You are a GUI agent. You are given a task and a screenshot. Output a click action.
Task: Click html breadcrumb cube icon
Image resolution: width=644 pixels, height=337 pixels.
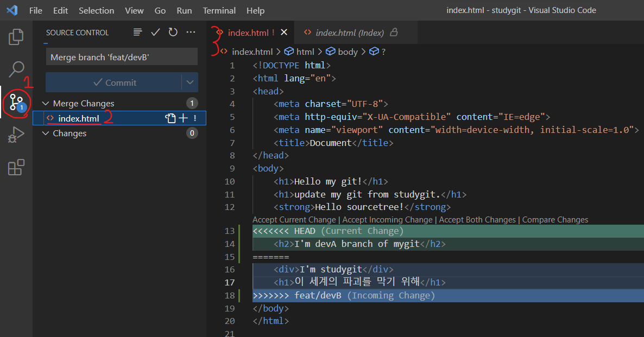289,52
